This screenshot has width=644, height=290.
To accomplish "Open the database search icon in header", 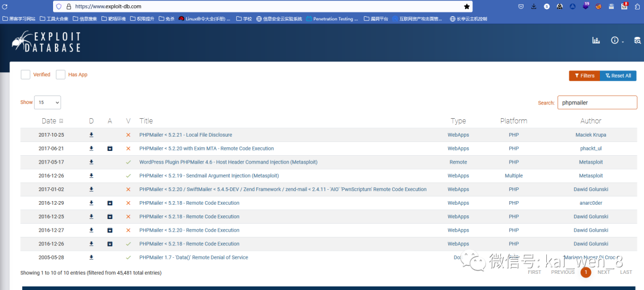I will point(637,40).
